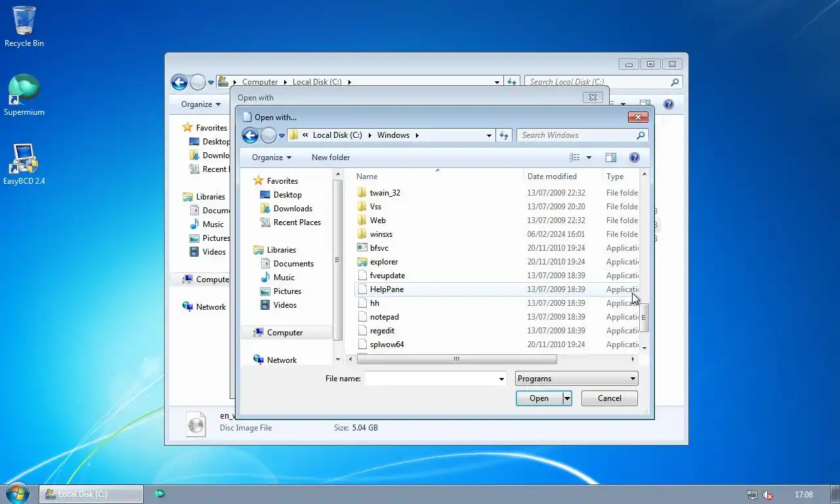The height and width of the screenshot is (504, 840).
Task: Click the Forward arrow in the Open with dialog
Action: click(x=268, y=135)
